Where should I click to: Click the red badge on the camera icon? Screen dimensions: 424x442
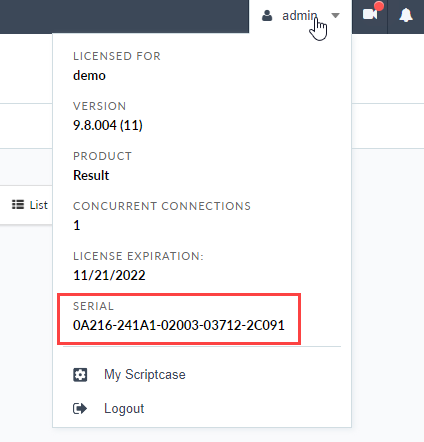click(x=379, y=6)
